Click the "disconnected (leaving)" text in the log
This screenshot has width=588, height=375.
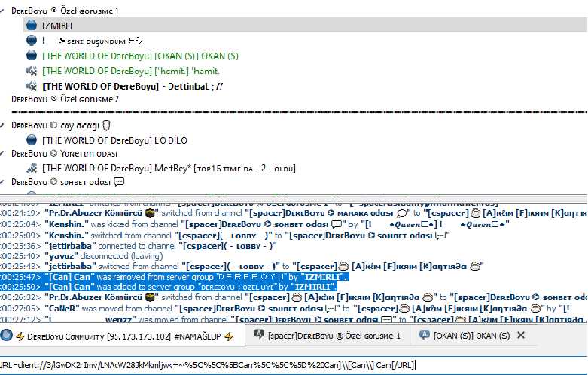(121, 256)
